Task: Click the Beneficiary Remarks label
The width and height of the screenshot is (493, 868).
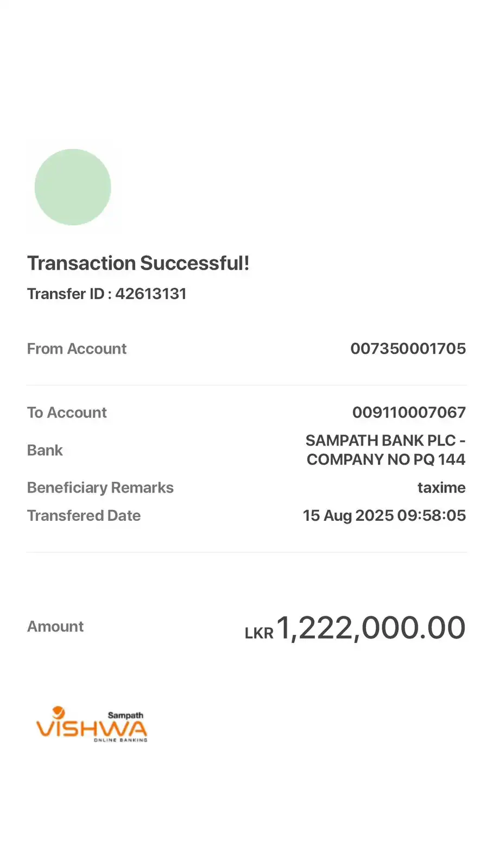Action: click(100, 487)
